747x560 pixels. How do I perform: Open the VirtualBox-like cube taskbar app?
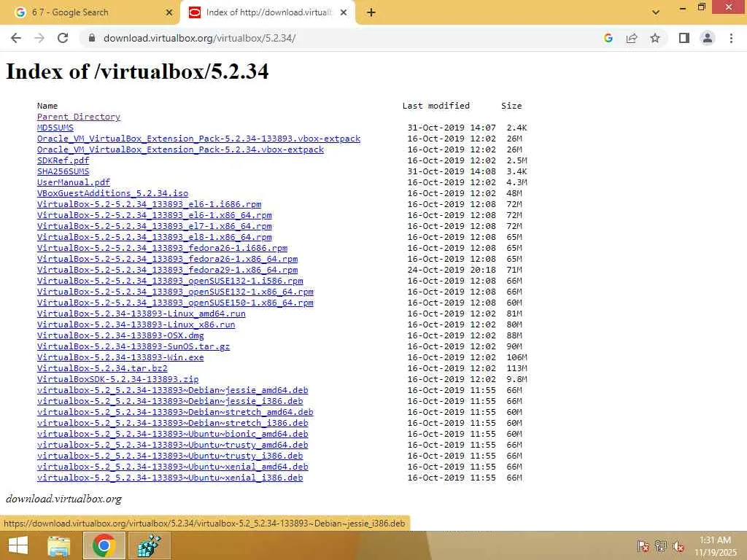[x=149, y=545]
